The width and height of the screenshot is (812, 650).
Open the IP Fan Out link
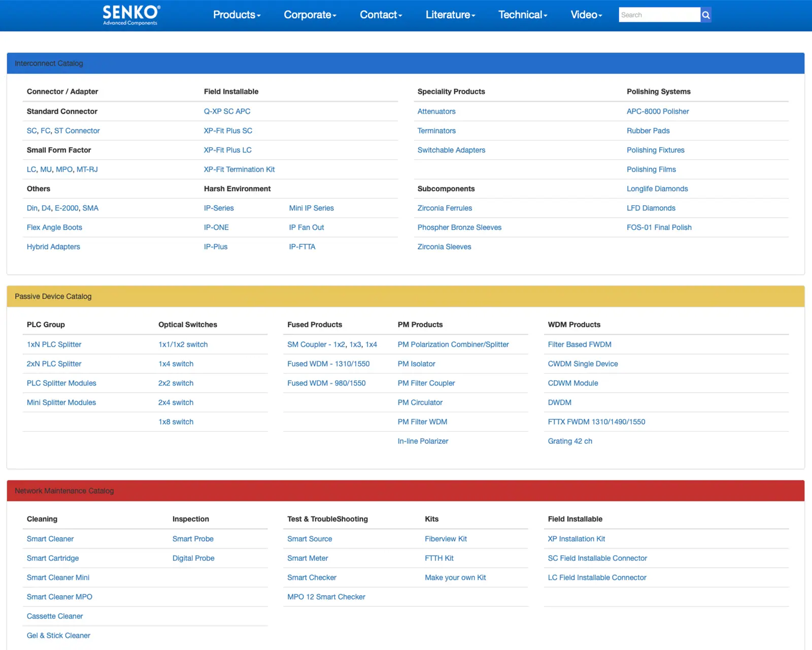coord(307,227)
